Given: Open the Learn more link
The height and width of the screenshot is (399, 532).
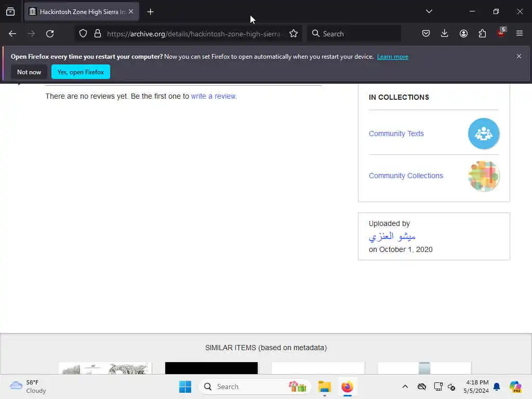Looking at the screenshot, I should pyautogui.click(x=393, y=57).
